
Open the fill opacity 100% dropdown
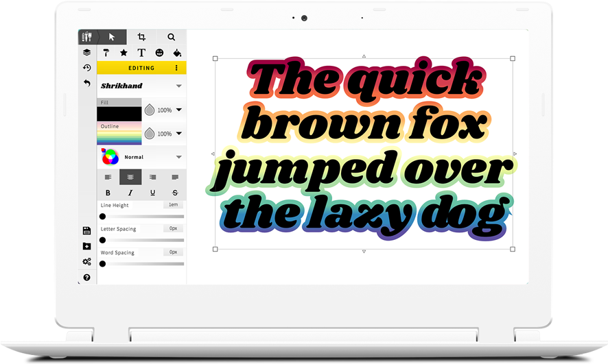tap(179, 110)
